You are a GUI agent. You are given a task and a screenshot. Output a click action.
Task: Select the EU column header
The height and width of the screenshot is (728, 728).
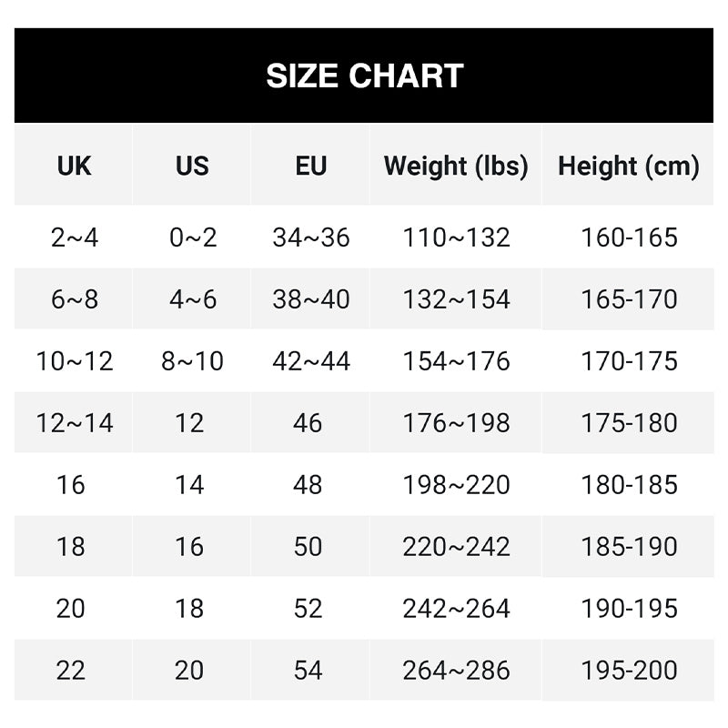point(310,166)
